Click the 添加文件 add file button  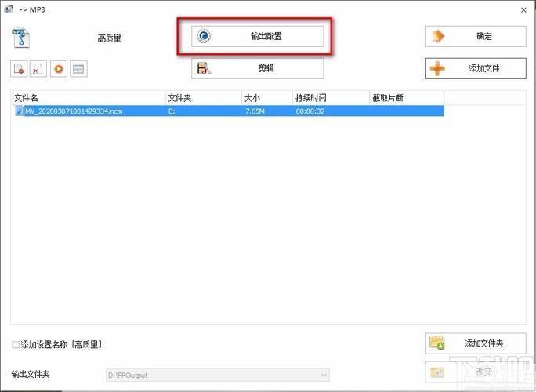pos(475,68)
